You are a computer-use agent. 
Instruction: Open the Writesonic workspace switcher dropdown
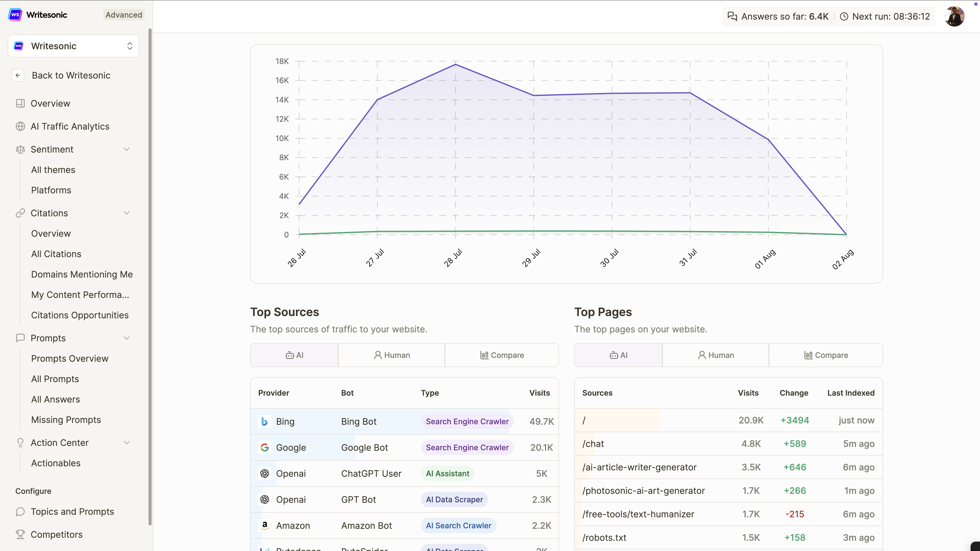click(73, 46)
